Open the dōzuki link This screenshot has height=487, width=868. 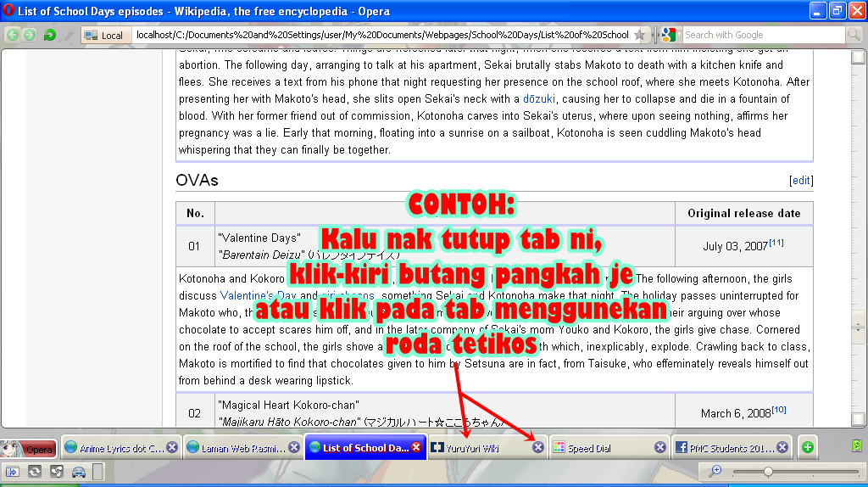pyautogui.click(x=538, y=98)
